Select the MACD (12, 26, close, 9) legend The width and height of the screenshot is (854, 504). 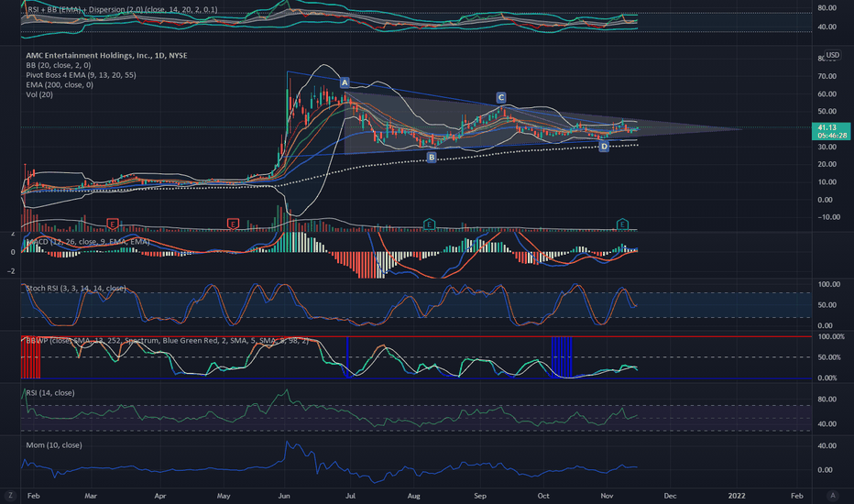(88, 241)
